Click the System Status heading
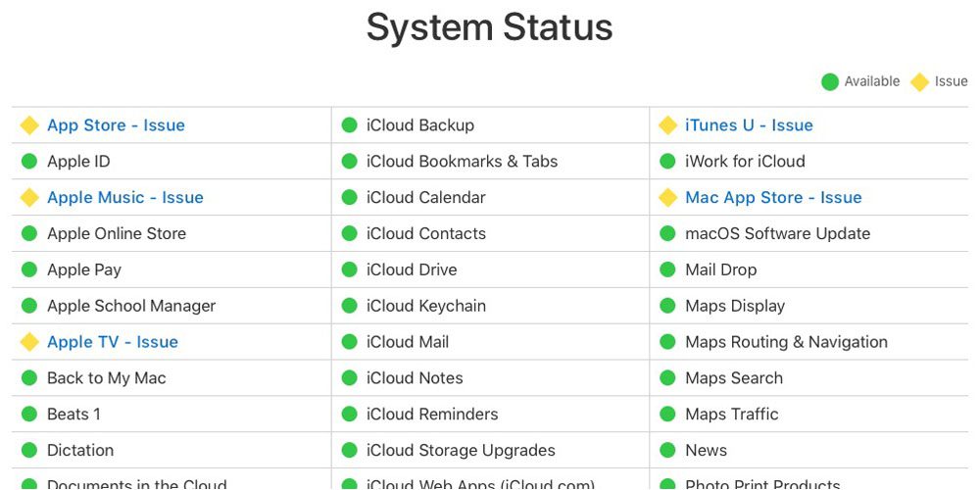Viewport: 980px width, 490px height. (489, 27)
